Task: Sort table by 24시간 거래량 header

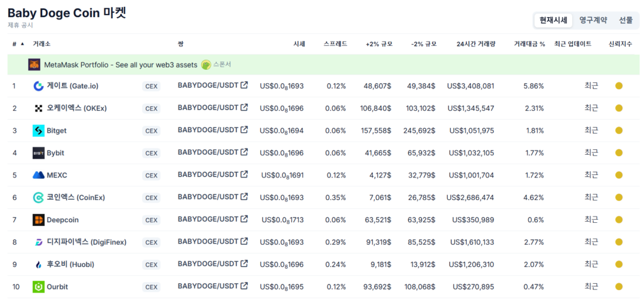Action: 476,44
